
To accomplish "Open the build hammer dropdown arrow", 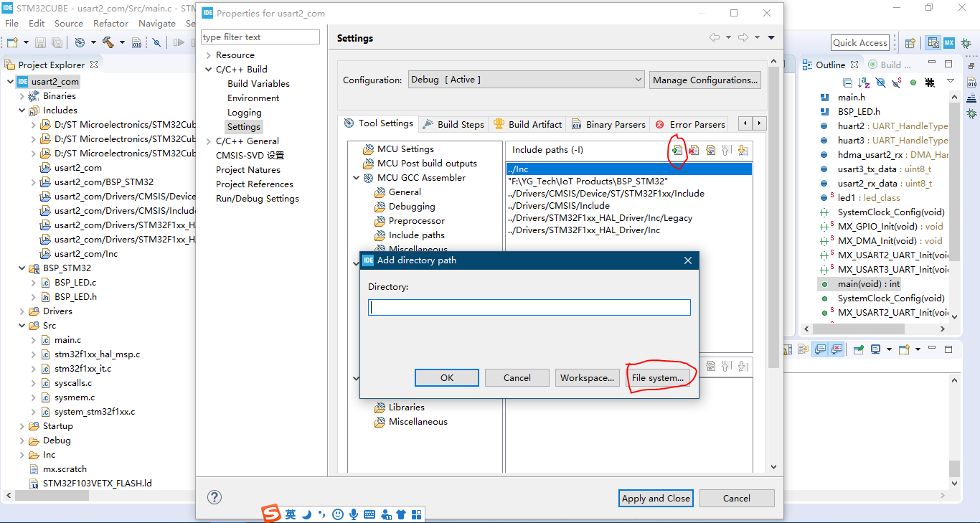I will [x=122, y=43].
